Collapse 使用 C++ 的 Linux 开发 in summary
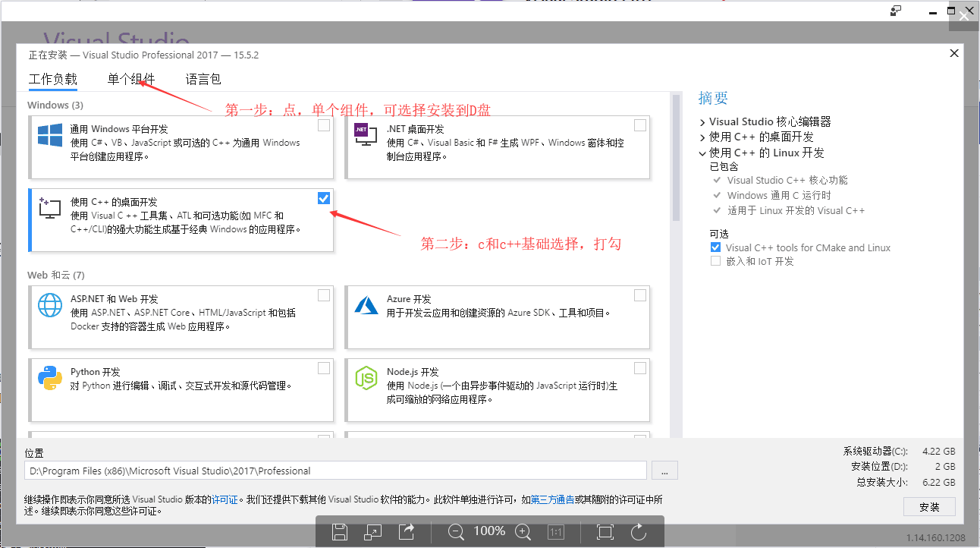The width and height of the screenshot is (980, 548). (702, 153)
